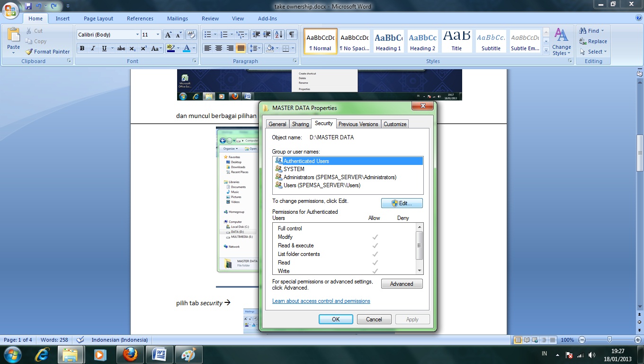Apply the Heading 1 style
The image size is (644, 364).
[389, 41]
